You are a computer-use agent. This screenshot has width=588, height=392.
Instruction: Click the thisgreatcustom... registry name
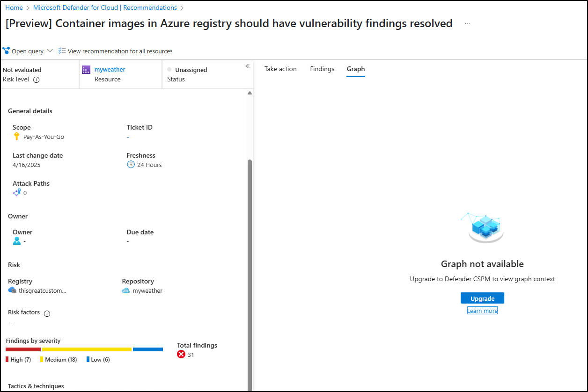pyautogui.click(x=43, y=290)
